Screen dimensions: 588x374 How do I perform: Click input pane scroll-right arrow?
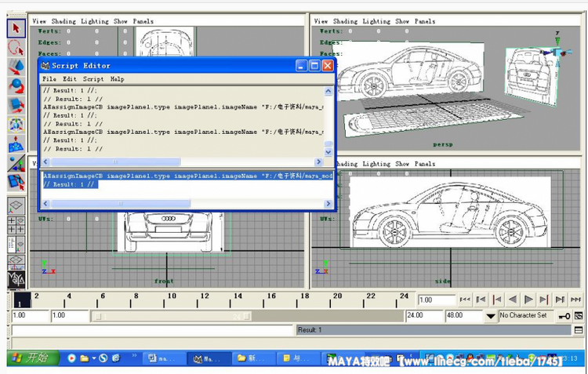click(328, 204)
